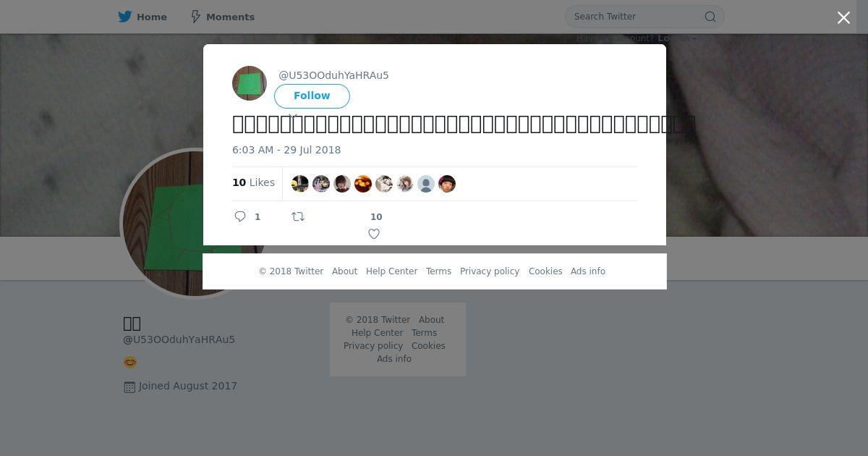The height and width of the screenshot is (456, 868).
Task: Open the Log in dropdown caret
Action: pos(694,38)
